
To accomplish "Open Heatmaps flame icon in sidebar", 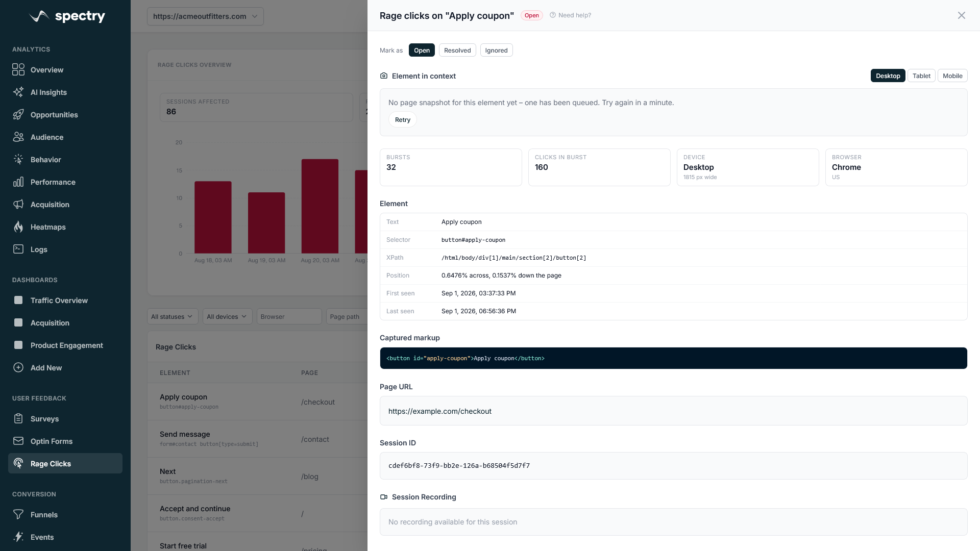I will tap(18, 227).
